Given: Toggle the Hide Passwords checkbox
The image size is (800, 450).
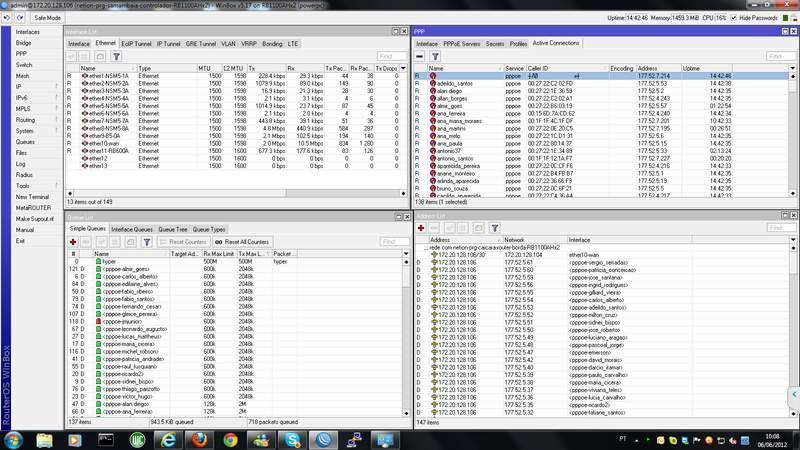Looking at the screenshot, I should [734, 18].
